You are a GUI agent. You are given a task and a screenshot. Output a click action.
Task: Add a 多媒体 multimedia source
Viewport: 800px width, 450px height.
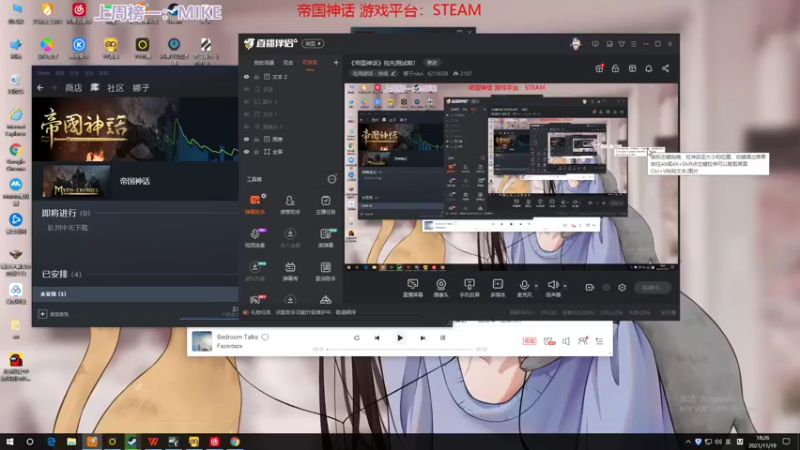[497, 288]
